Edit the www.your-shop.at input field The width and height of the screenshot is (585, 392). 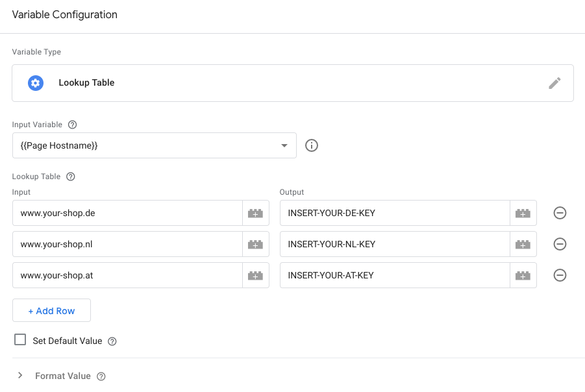point(128,275)
